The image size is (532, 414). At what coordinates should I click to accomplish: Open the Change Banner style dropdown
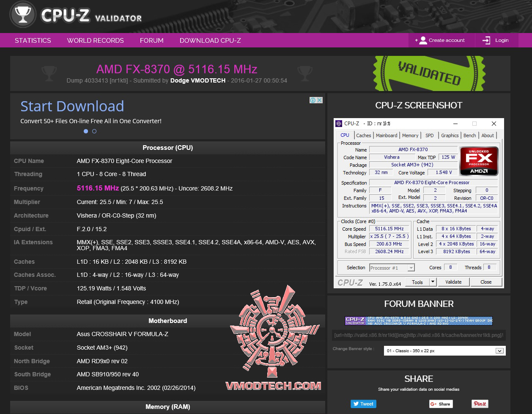tap(444, 351)
